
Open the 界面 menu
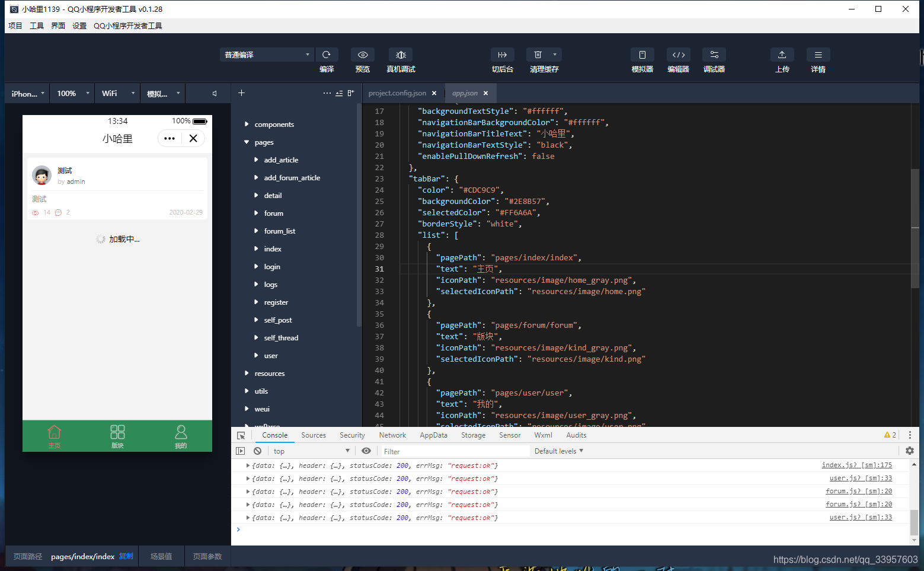coord(58,25)
